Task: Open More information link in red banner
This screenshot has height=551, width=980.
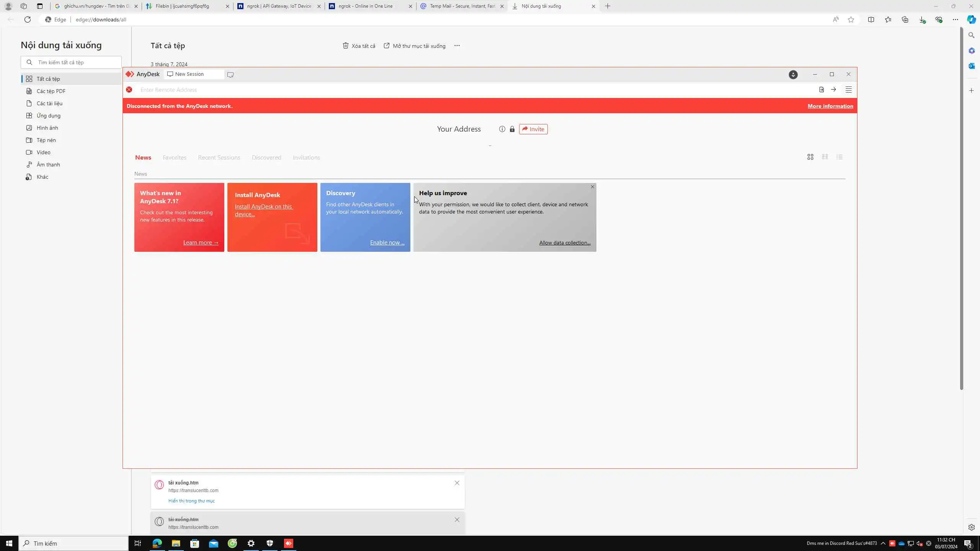Action: [x=830, y=106]
